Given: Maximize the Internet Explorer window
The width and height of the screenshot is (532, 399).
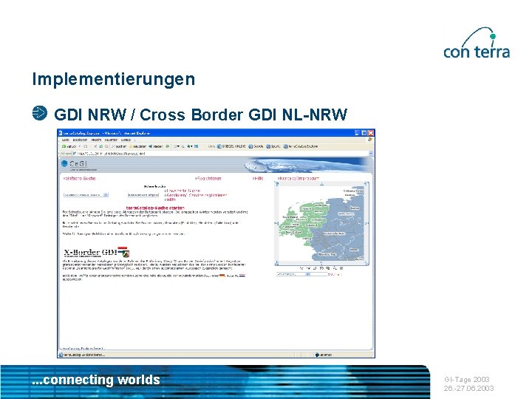Looking at the screenshot, I should (x=364, y=133).
